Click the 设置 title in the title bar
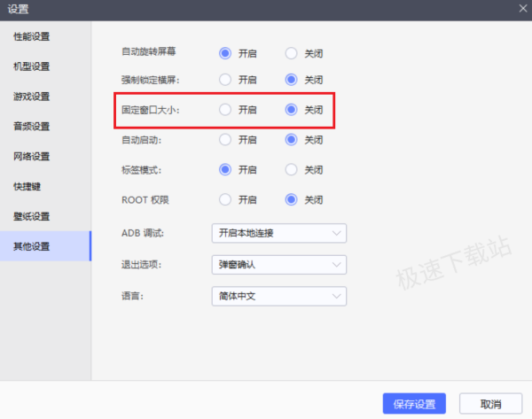 coord(18,9)
